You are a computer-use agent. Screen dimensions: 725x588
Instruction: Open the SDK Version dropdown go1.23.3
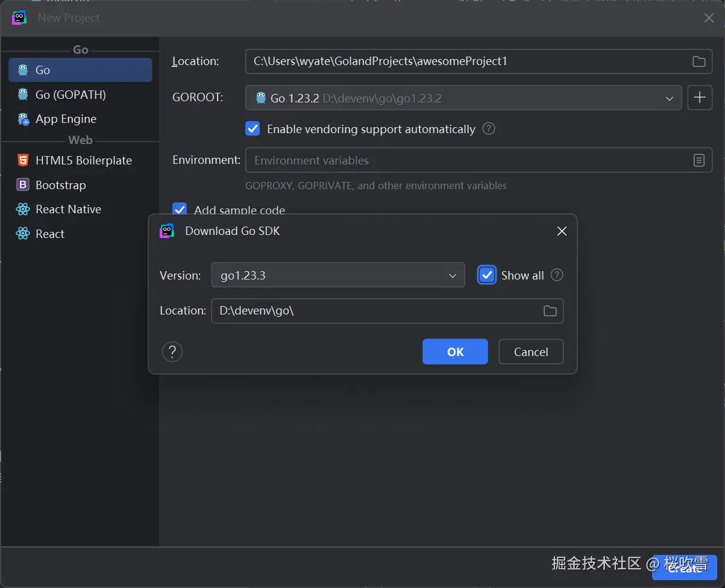338,275
